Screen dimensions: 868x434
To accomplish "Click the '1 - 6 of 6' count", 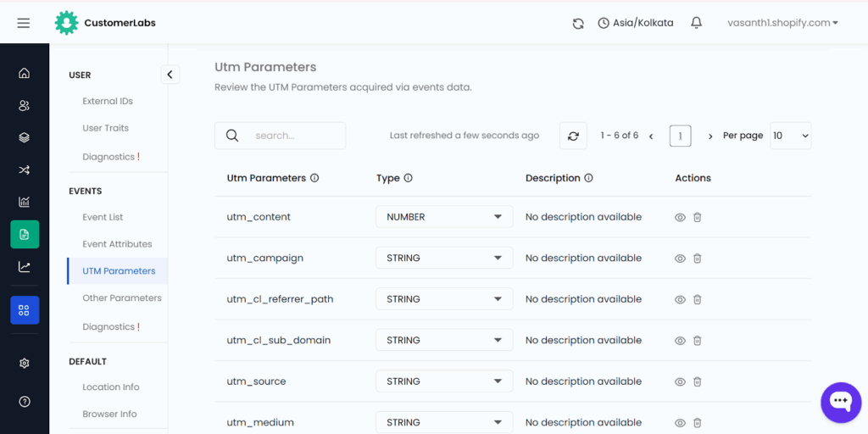I will (x=620, y=136).
